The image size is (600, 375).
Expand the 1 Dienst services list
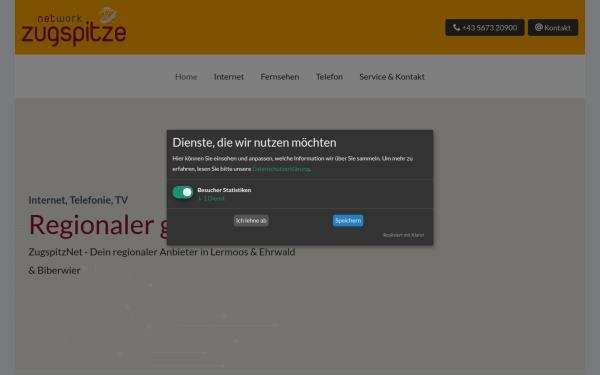tap(211, 198)
